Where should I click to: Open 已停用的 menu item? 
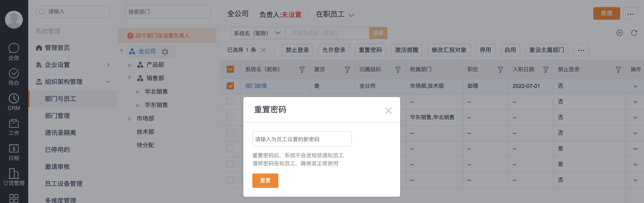(x=57, y=150)
